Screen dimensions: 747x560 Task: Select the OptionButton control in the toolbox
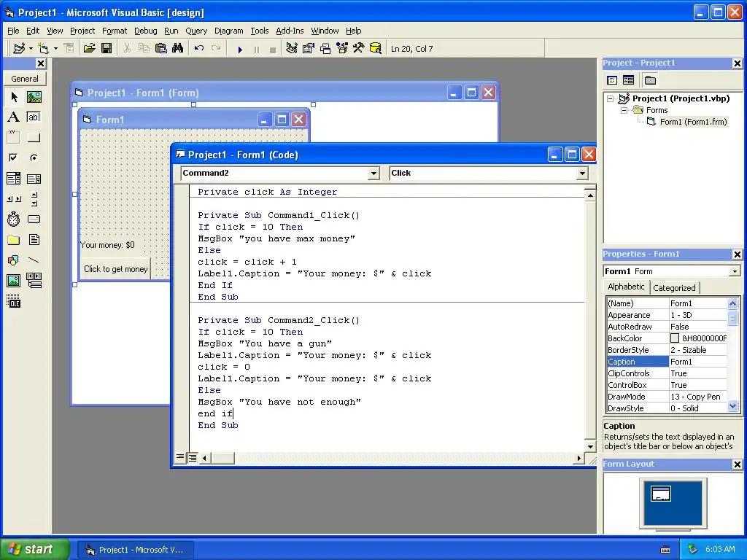(34, 157)
